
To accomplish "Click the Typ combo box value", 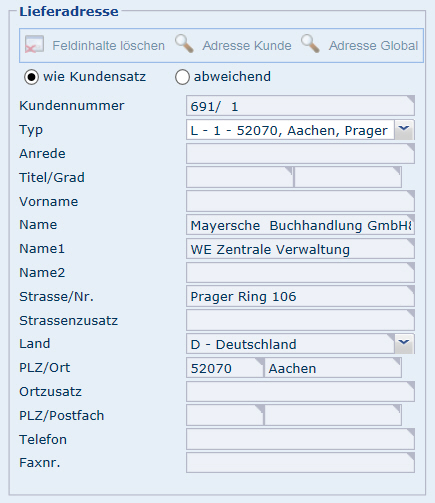I will tap(290, 130).
